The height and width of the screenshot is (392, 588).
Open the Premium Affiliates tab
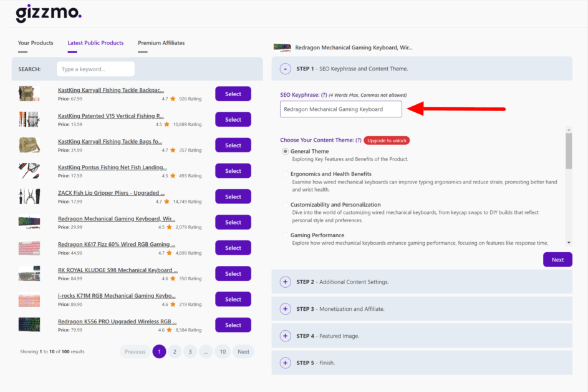[x=161, y=43]
